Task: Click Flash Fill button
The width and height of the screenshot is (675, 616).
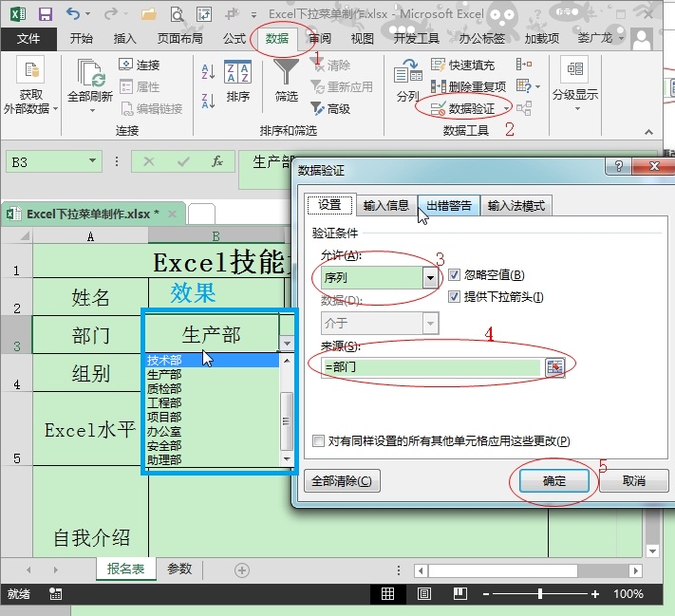Action: coord(462,65)
